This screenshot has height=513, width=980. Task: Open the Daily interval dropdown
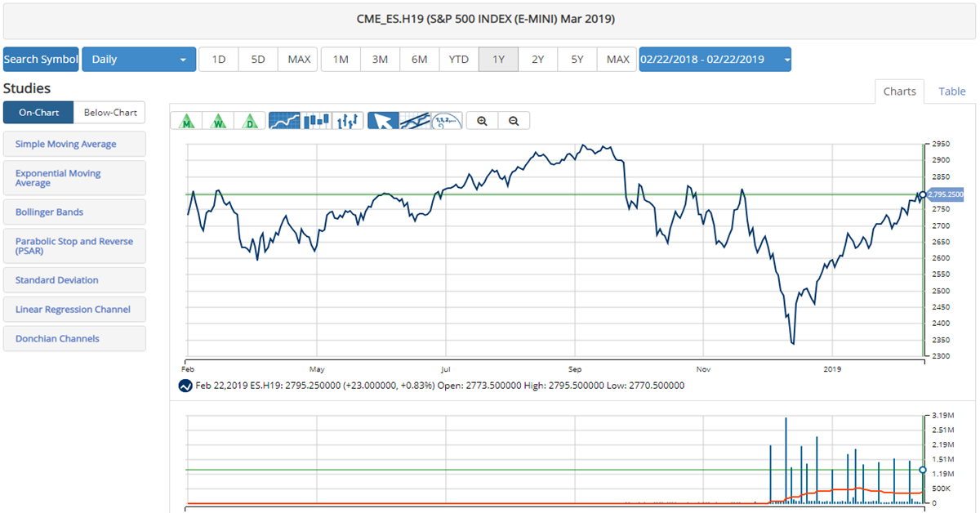pyautogui.click(x=139, y=60)
